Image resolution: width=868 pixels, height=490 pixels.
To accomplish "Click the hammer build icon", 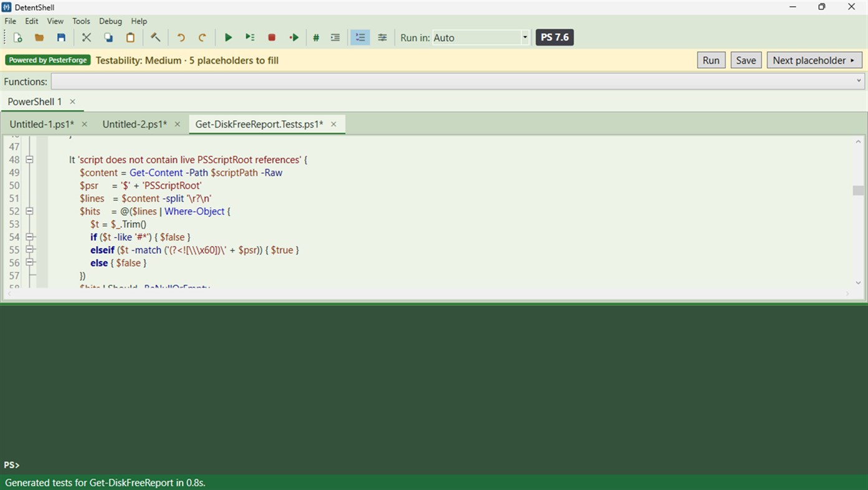I will coord(156,37).
